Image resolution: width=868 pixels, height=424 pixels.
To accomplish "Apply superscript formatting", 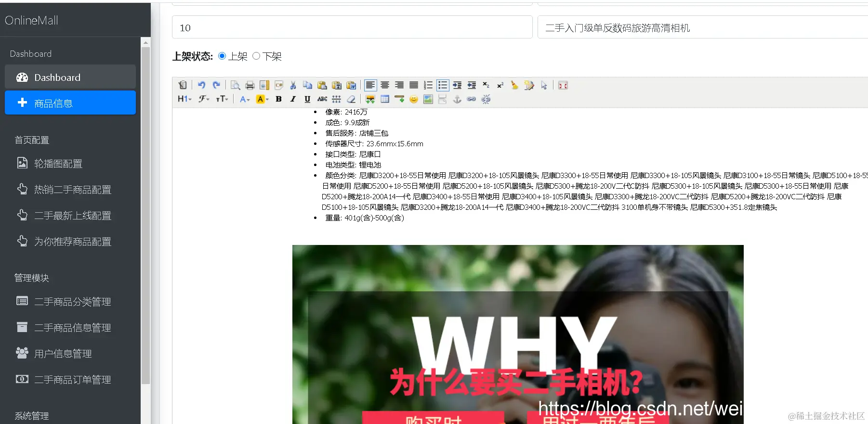I will [500, 85].
